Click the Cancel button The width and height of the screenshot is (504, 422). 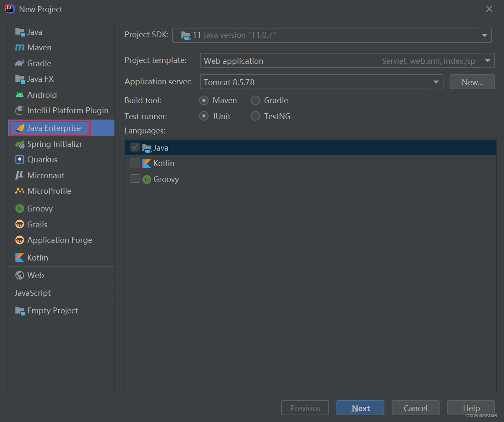416,408
